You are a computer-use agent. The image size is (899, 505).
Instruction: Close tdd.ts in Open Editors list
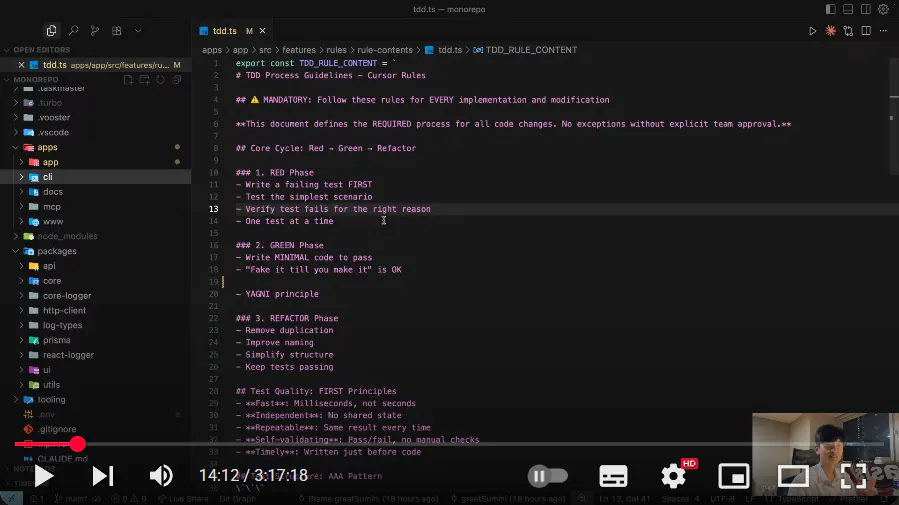pyautogui.click(x=21, y=65)
